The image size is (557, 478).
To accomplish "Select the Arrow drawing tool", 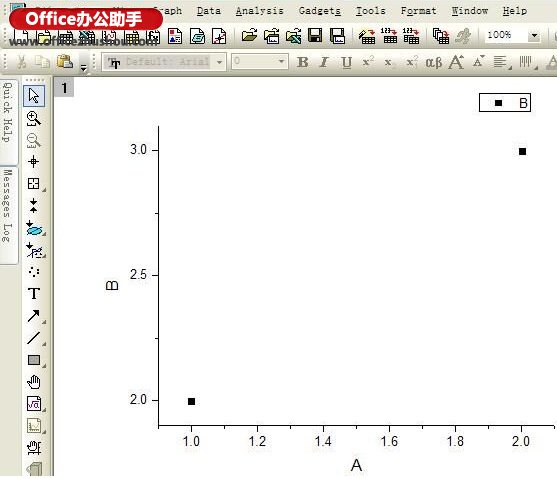I will [x=34, y=316].
